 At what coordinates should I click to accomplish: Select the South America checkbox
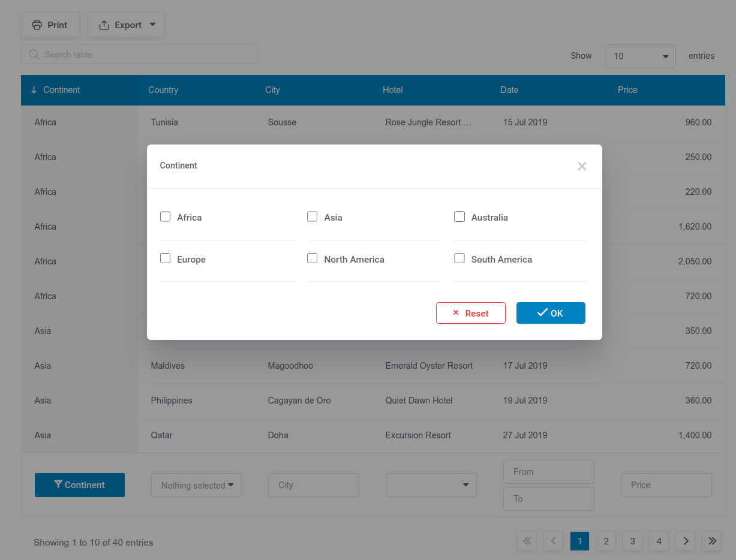(x=459, y=258)
